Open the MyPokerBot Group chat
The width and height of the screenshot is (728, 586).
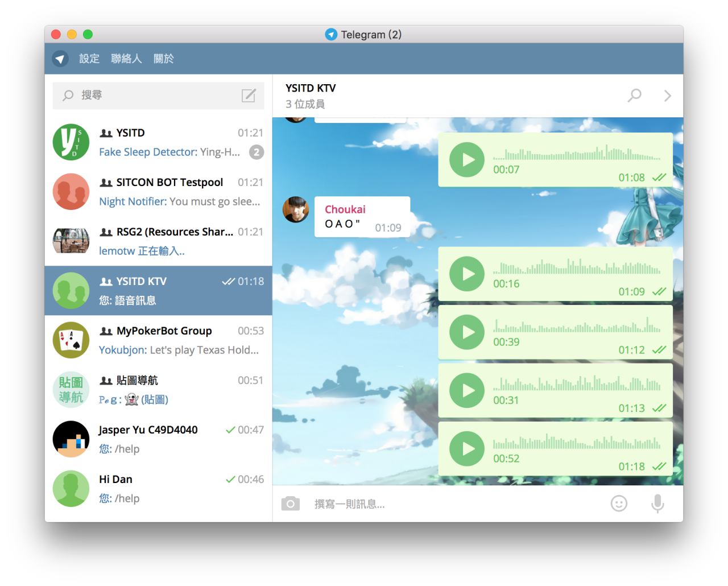tap(159, 340)
